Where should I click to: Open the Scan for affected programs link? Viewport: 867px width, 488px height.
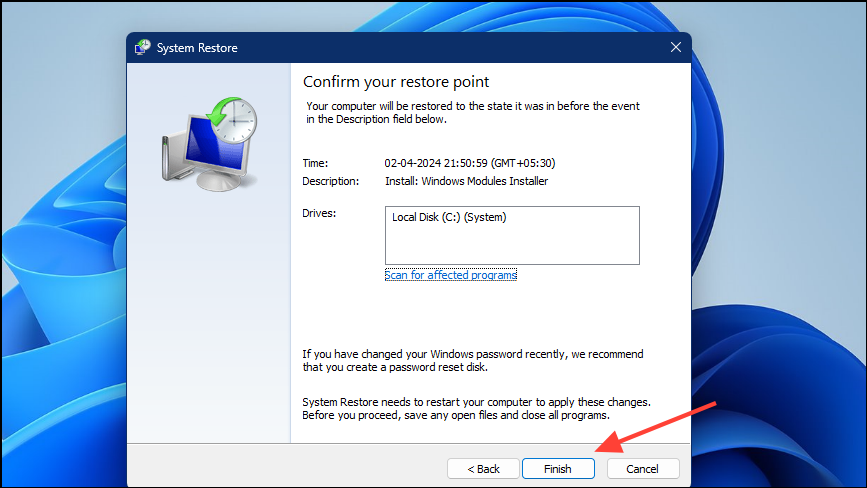pos(451,275)
